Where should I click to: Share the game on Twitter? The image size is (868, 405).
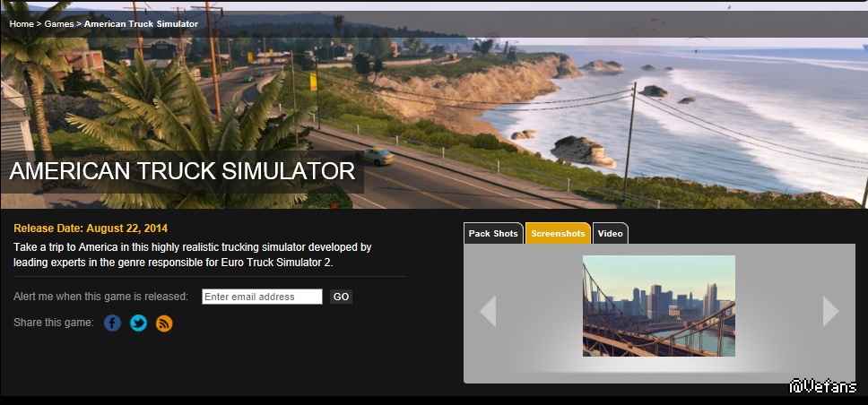coord(138,323)
